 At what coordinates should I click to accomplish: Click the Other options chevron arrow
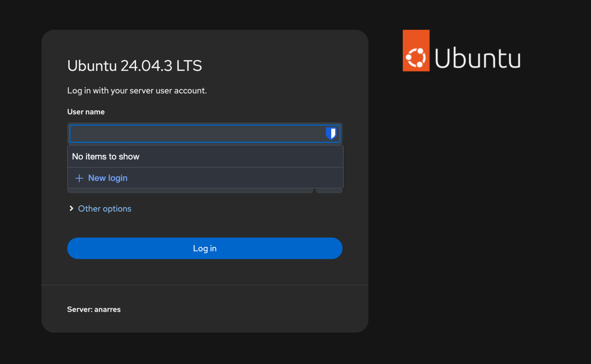click(71, 209)
